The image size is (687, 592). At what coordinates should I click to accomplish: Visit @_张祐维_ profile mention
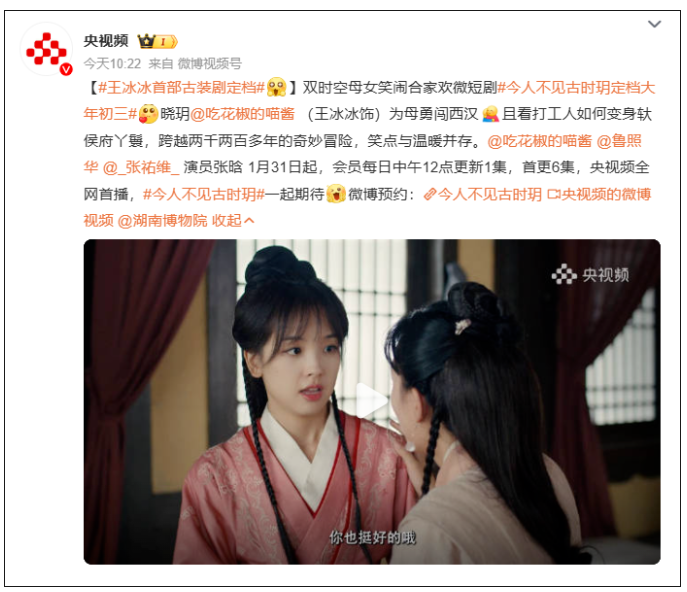click(141, 168)
